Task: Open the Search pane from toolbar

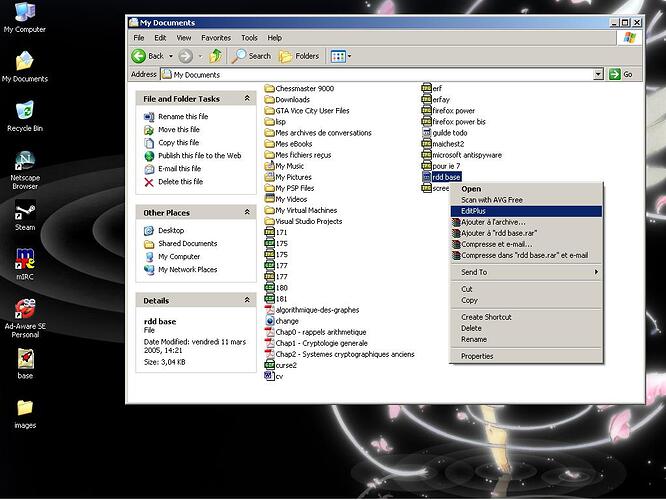Action: coord(251,56)
